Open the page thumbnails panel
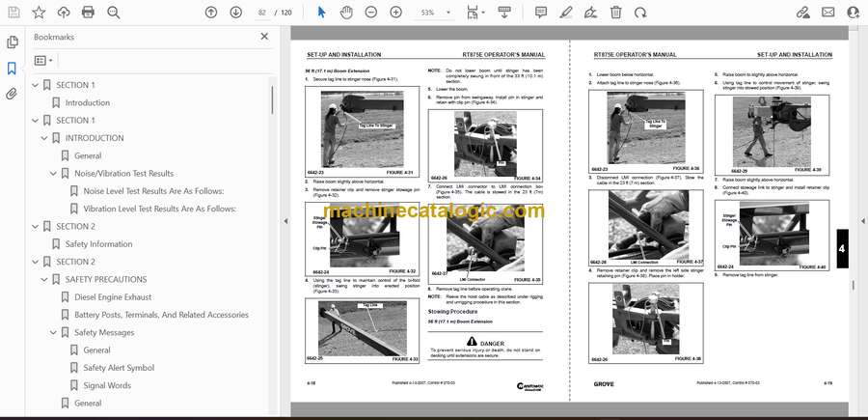This screenshot has height=420, width=868. [x=13, y=42]
